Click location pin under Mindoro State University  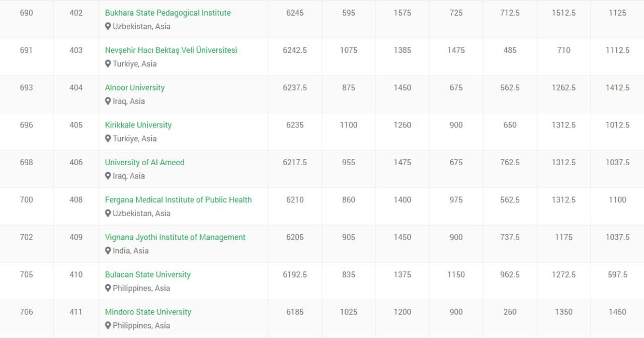108,325
